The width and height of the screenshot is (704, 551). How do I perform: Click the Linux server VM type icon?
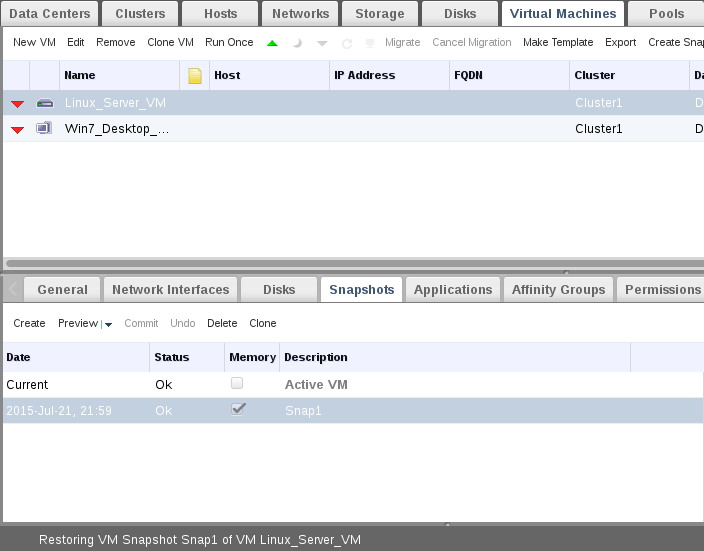coord(44,103)
